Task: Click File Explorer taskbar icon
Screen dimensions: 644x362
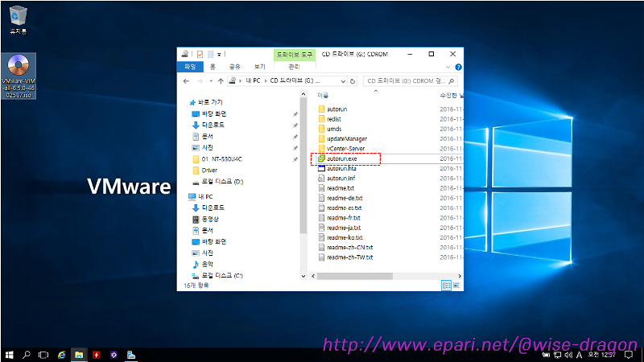Action: point(79,355)
